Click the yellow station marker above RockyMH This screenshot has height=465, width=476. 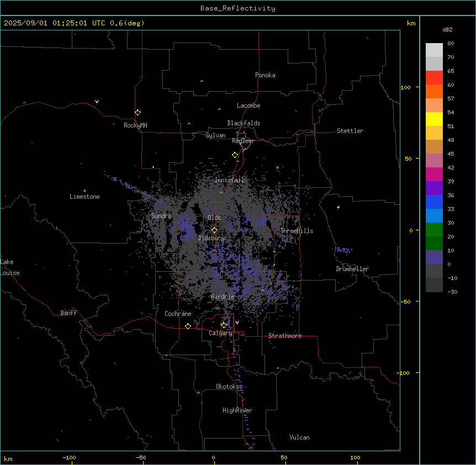tap(137, 113)
